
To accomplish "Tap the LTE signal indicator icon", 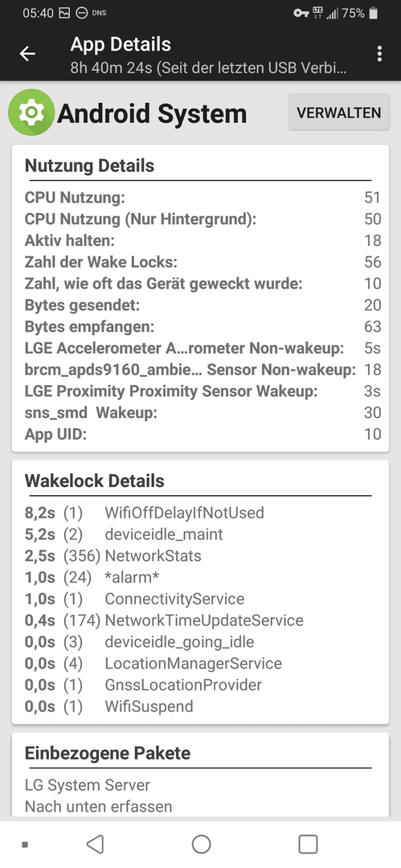I will 317,13.
